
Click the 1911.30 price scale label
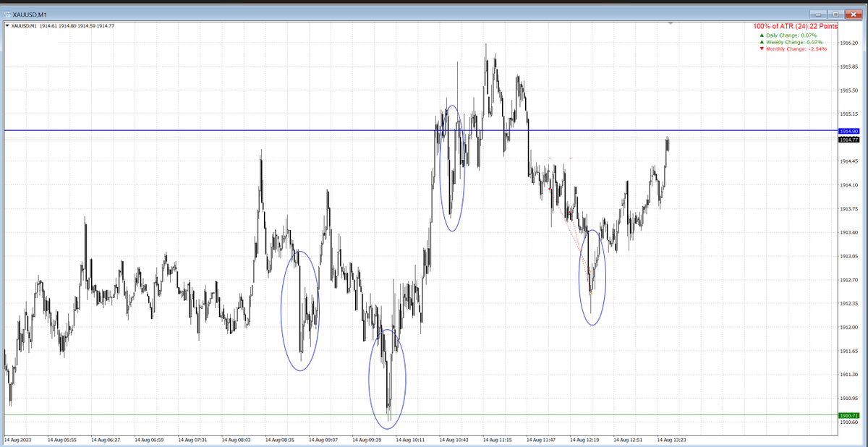[x=849, y=375]
